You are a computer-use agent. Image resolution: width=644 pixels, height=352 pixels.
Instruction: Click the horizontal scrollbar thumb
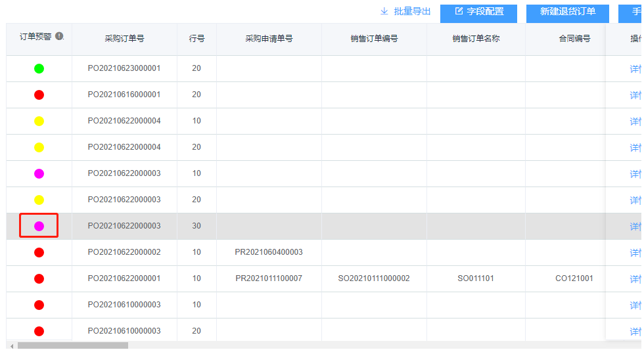(x=72, y=345)
